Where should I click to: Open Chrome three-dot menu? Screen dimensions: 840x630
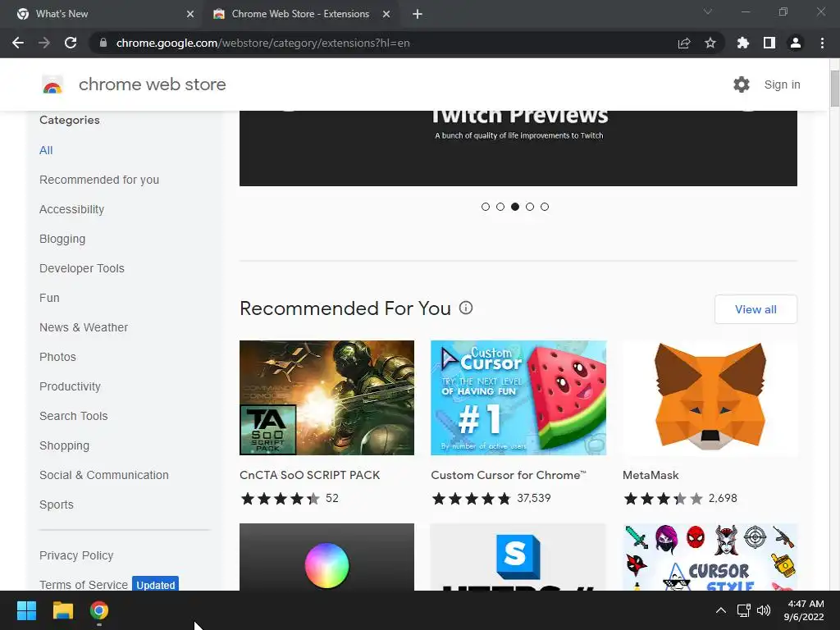(822, 43)
